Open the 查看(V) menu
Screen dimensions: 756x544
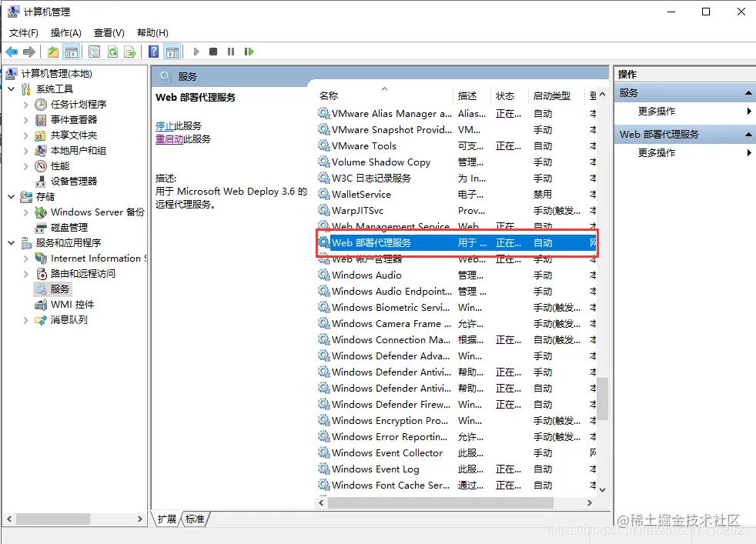point(109,33)
